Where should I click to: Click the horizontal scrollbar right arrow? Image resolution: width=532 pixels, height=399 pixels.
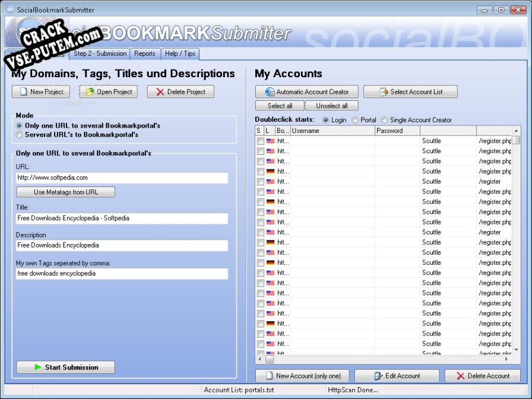pos(506,359)
